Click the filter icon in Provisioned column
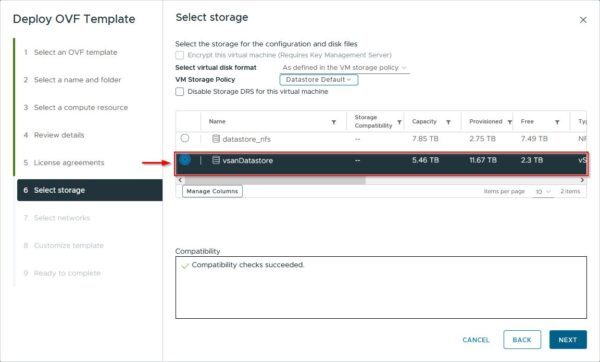 tap(510, 122)
